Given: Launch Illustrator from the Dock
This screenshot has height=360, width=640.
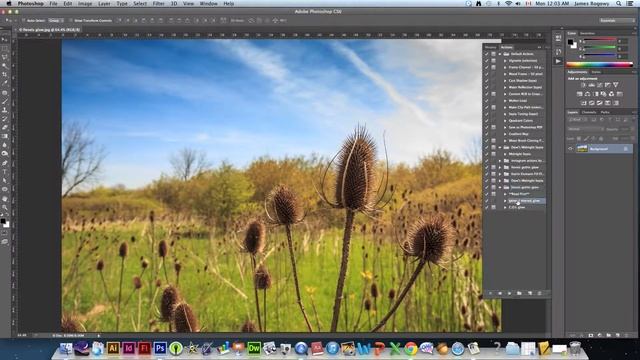Looking at the screenshot, I should pos(113,348).
